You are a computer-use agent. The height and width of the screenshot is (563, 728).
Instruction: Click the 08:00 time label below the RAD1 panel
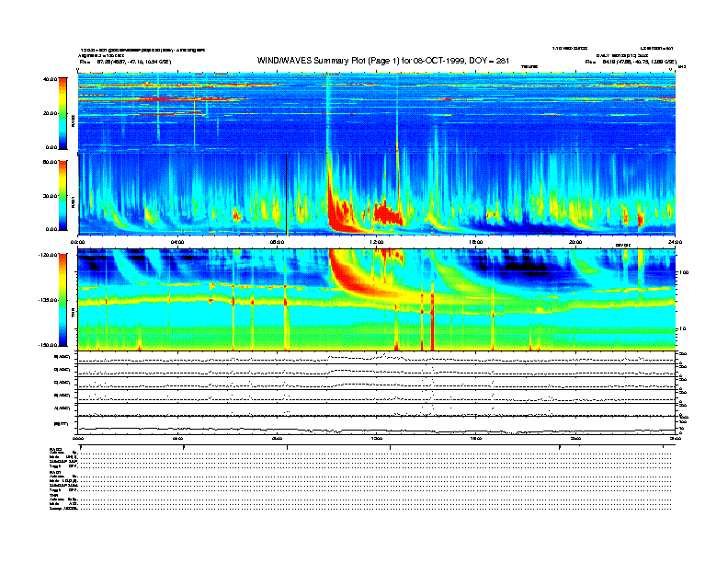pyautogui.click(x=277, y=242)
